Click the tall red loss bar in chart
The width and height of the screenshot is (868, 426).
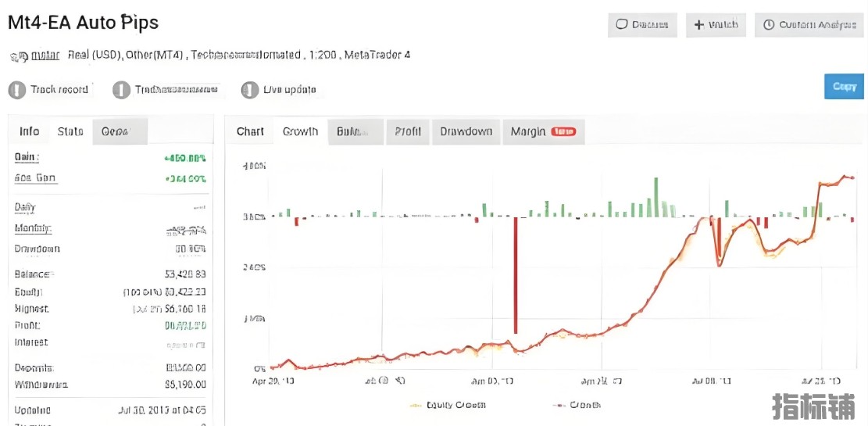point(516,275)
